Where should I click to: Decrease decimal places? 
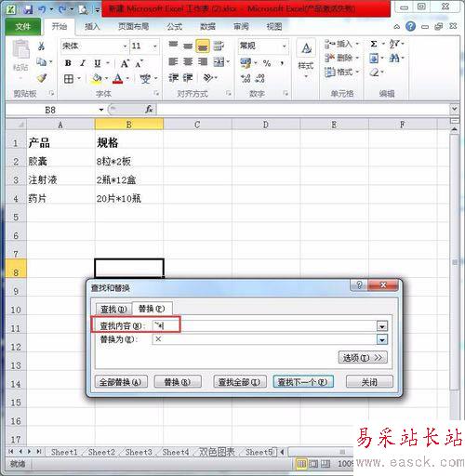pyautogui.click(x=259, y=78)
